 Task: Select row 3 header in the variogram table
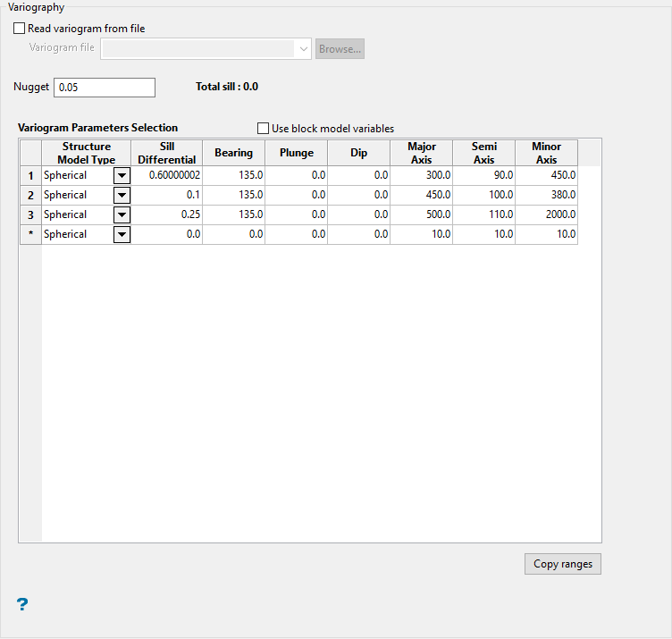tap(30, 215)
